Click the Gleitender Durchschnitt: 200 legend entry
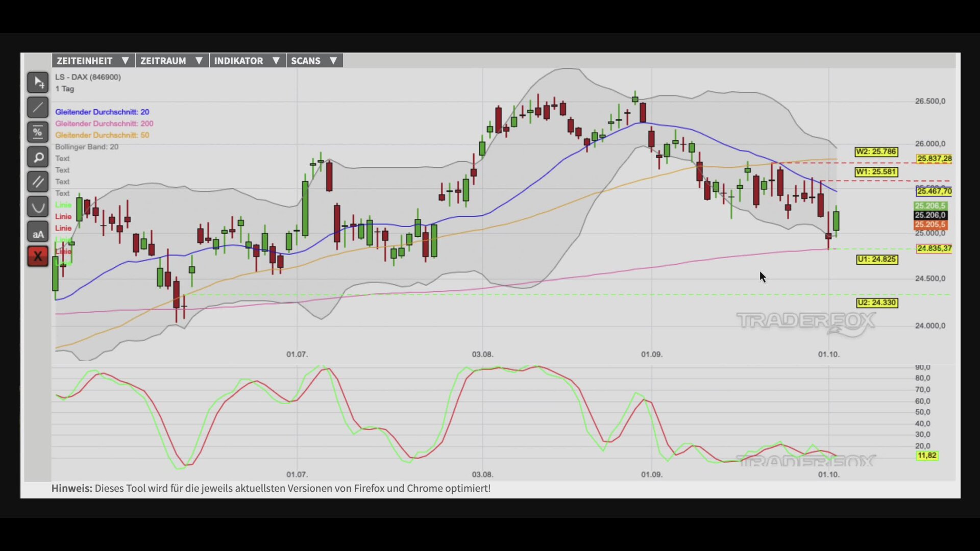The height and width of the screenshot is (551, 980). [x=104, y=123]
